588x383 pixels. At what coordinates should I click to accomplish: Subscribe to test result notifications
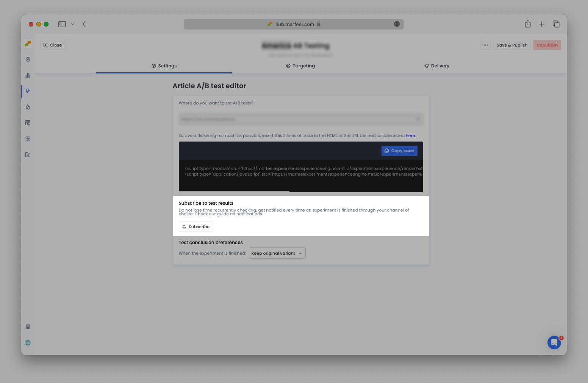tap(196, 226)
